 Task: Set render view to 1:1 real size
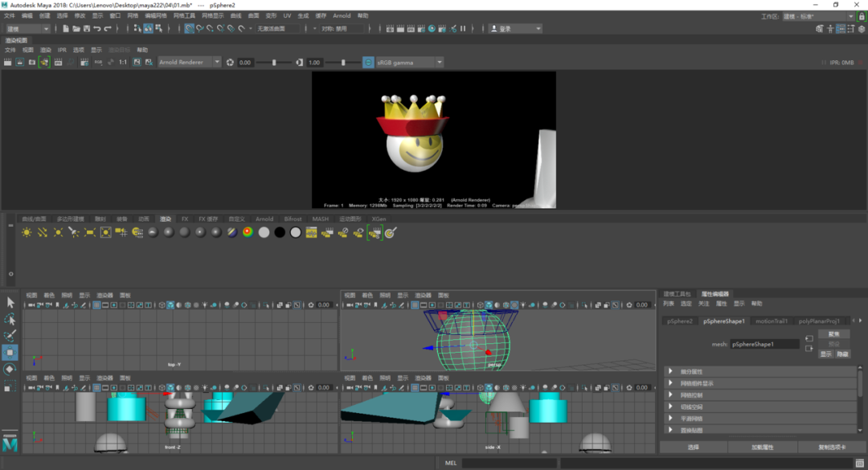coord(123,63)
